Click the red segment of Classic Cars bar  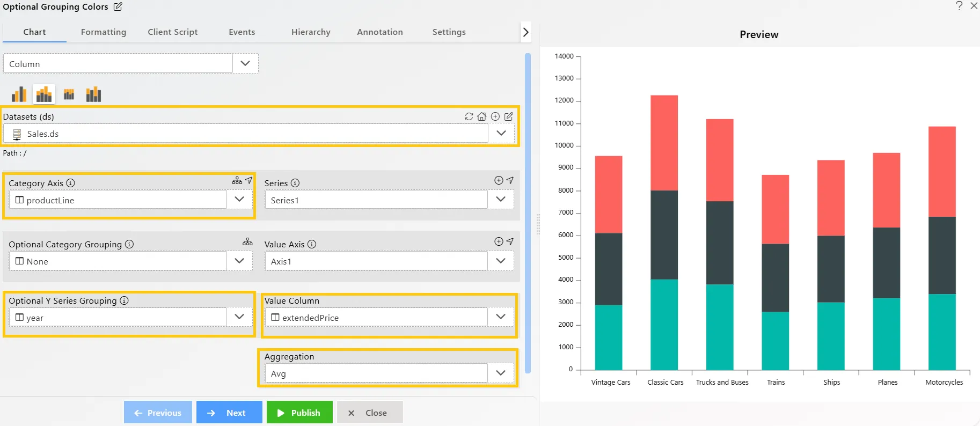(664, 142)
